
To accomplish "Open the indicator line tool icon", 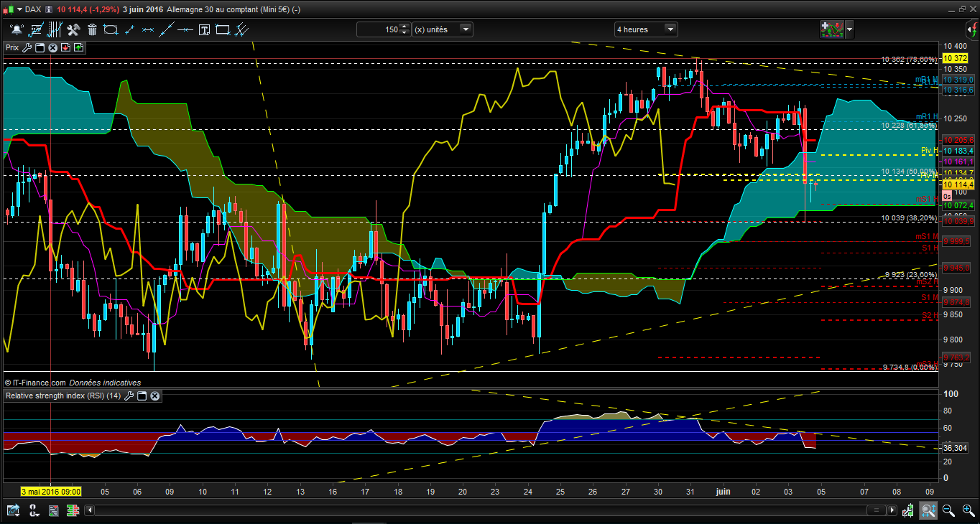I will (35, 29).
